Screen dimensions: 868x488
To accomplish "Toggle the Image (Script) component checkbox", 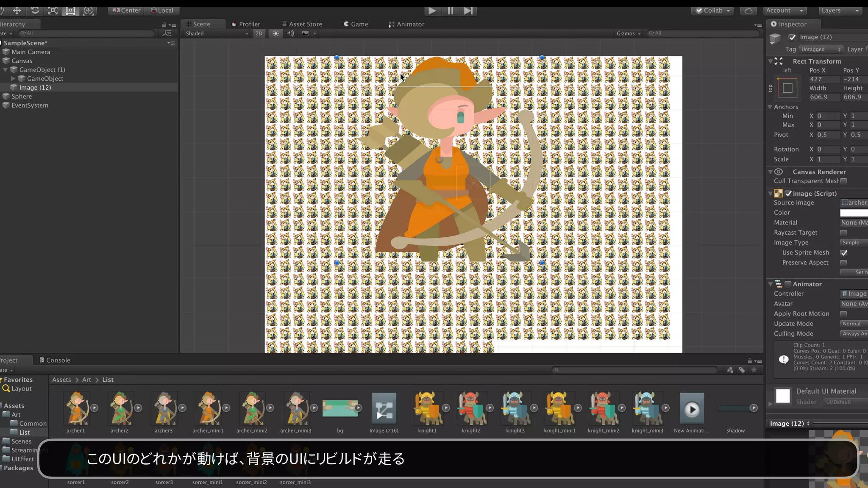I will tap(788, 194).
